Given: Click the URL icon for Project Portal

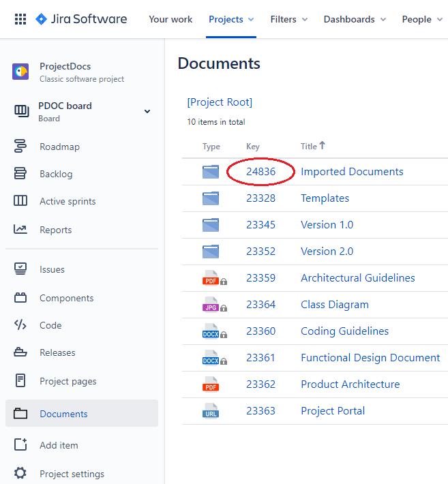Looking at the screenshot, I should [211, 411].
